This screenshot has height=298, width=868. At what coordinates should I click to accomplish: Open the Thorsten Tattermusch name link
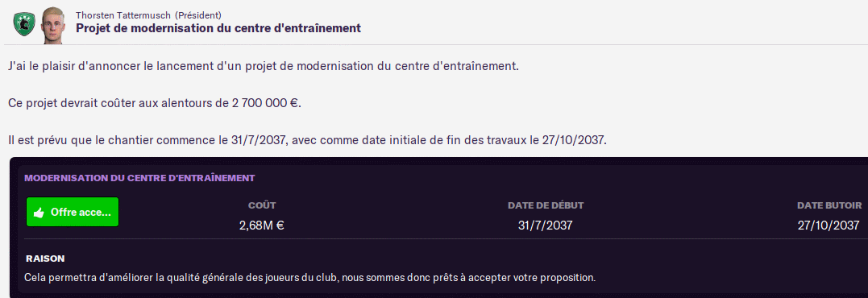[x=123, y=15]
